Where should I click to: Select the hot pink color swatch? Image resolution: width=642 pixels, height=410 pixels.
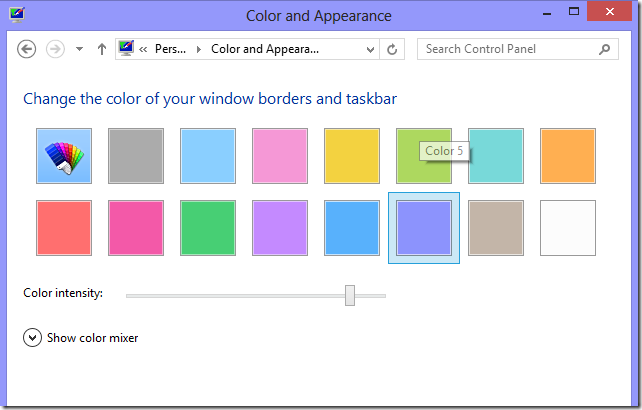point(136,228)
